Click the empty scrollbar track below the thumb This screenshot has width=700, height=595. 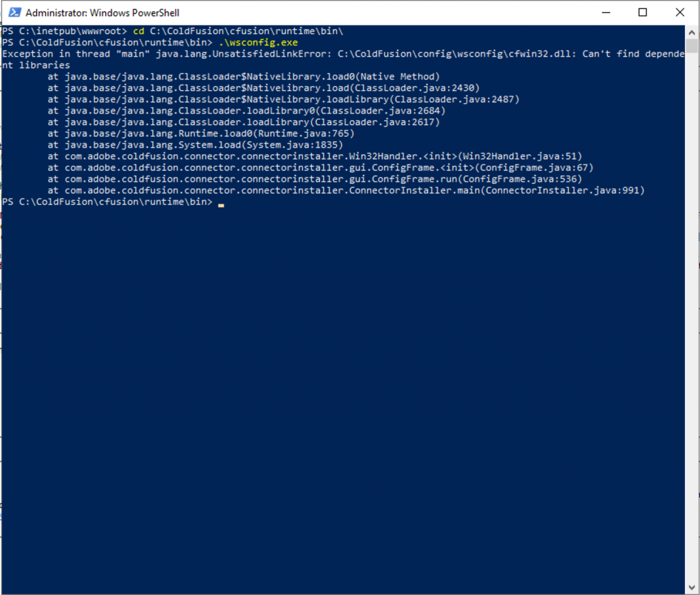(692, 307)
